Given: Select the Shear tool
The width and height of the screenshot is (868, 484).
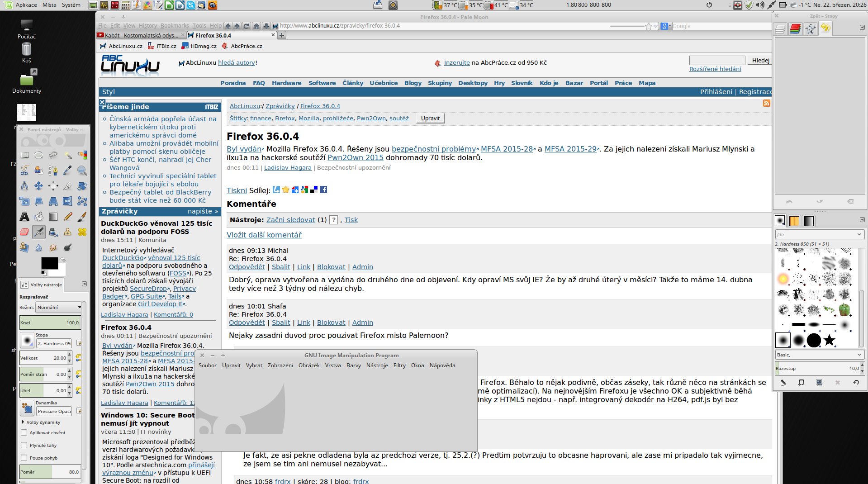Looking at the screenshot, I should (39, 201).
